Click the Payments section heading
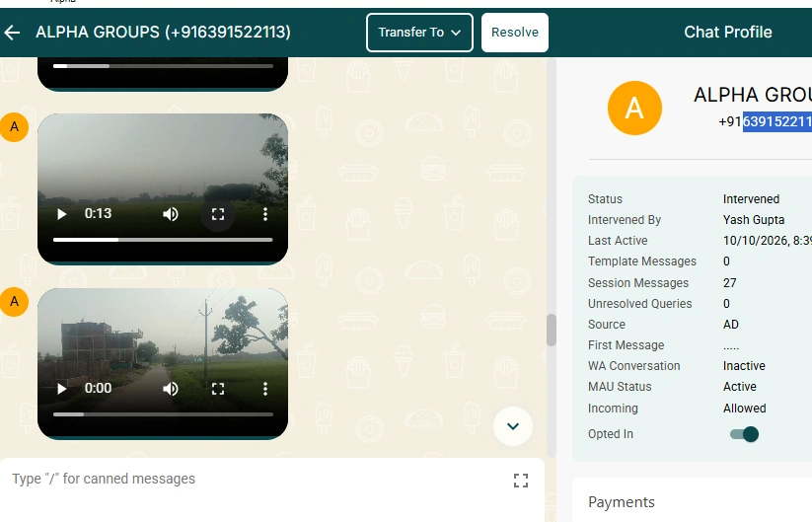Image resolution: width=812 pixels, height=522 pixels. pyautogui.click(x=622, y=502)
